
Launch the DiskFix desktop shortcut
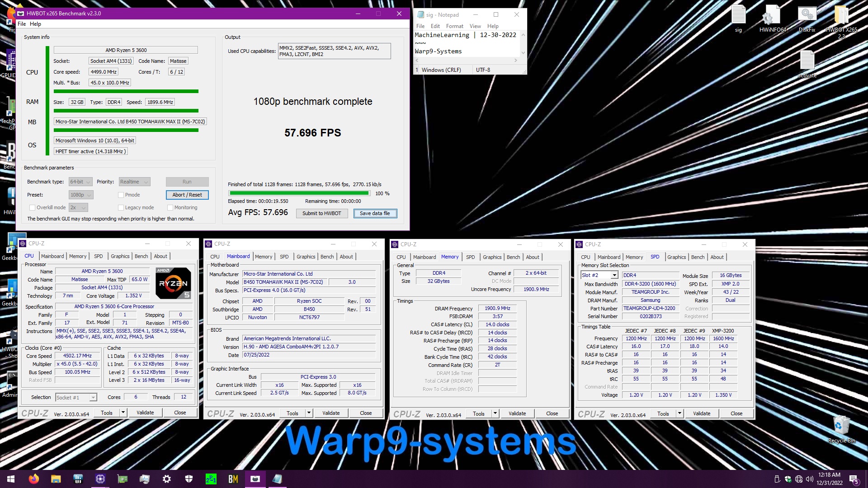click(x=807, y=18)
